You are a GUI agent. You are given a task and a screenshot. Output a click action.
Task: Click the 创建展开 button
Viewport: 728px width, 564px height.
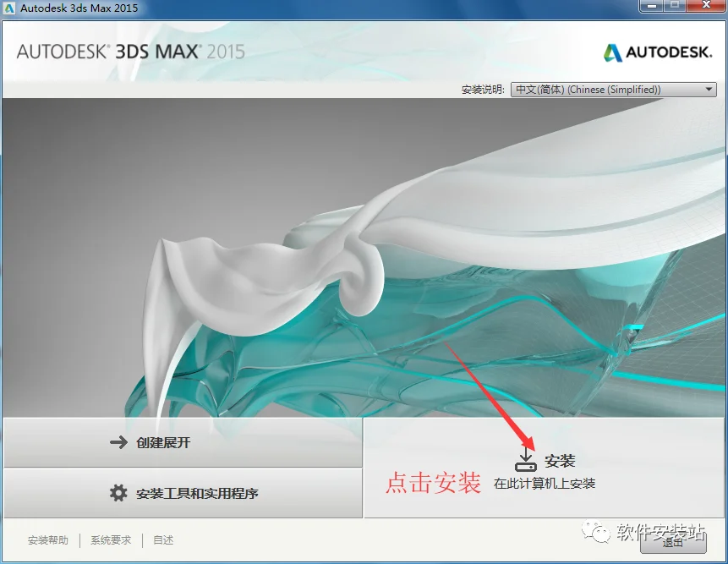(183, 442)
